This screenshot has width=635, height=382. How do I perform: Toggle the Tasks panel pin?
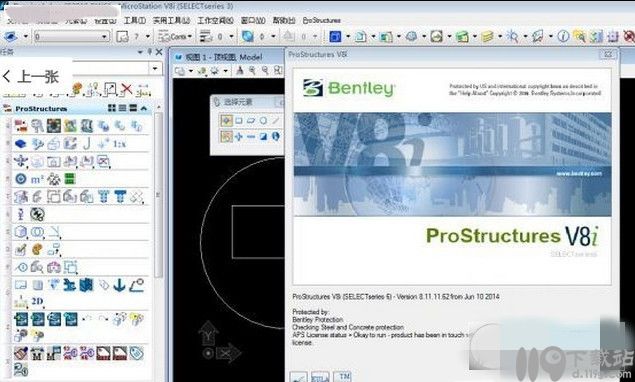149,52
